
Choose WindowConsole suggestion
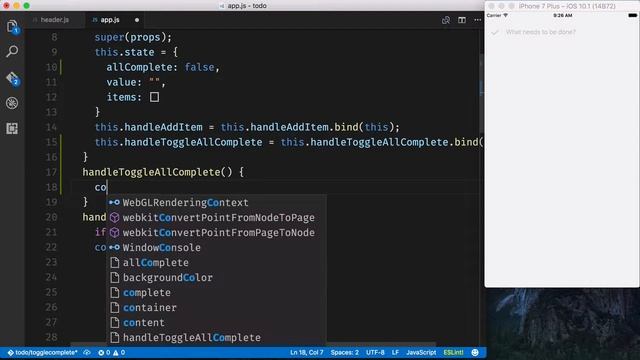(x=216, y=247)
